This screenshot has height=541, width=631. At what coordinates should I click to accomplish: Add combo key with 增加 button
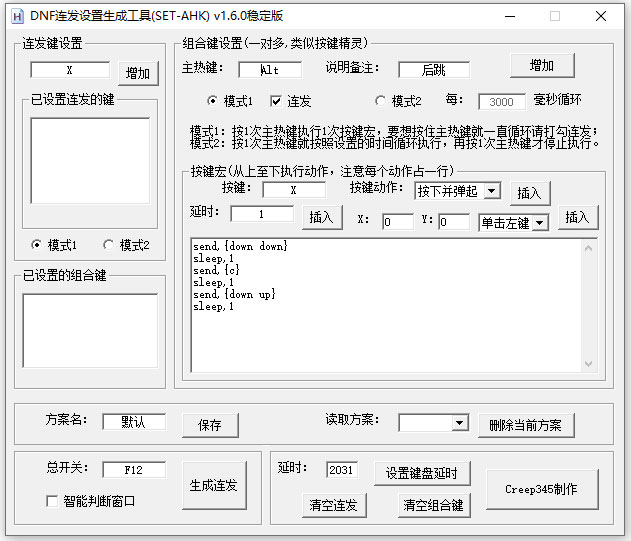[542, 65]
